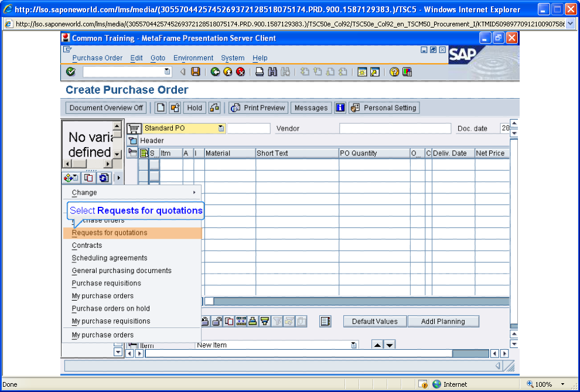Click the Vendor input field
Screen dimensions: 580x392
click(395, 128)
